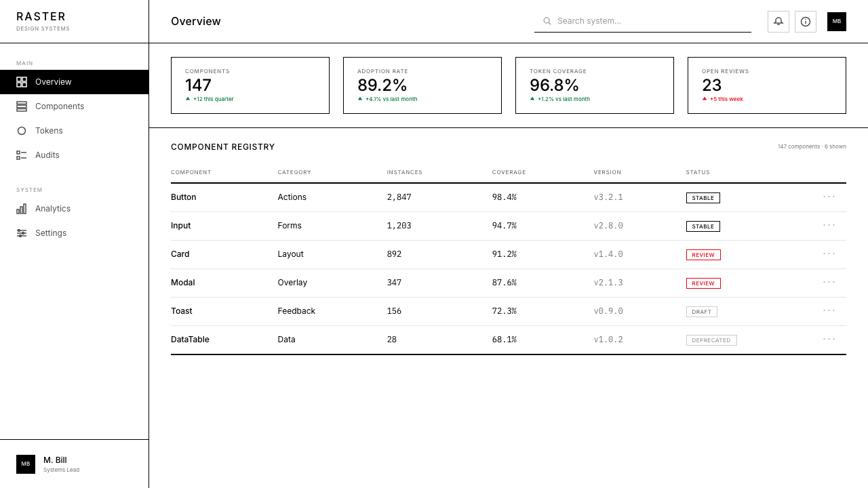Click the COMPONENT REGISTRY heading
This screenshot has width=868, height=488.
[x=223, y=147]
